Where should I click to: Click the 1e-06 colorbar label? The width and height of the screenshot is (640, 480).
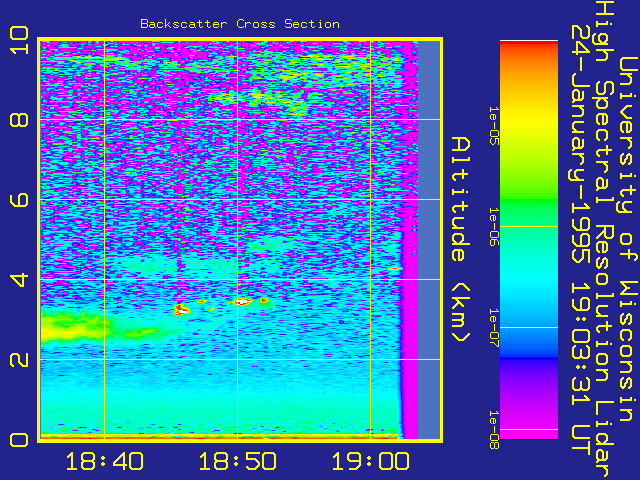click(x=494, y=227)
